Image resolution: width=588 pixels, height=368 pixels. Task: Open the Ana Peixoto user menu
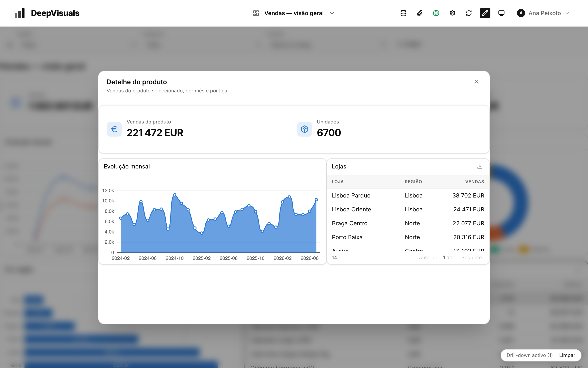(x=543, y=13)
